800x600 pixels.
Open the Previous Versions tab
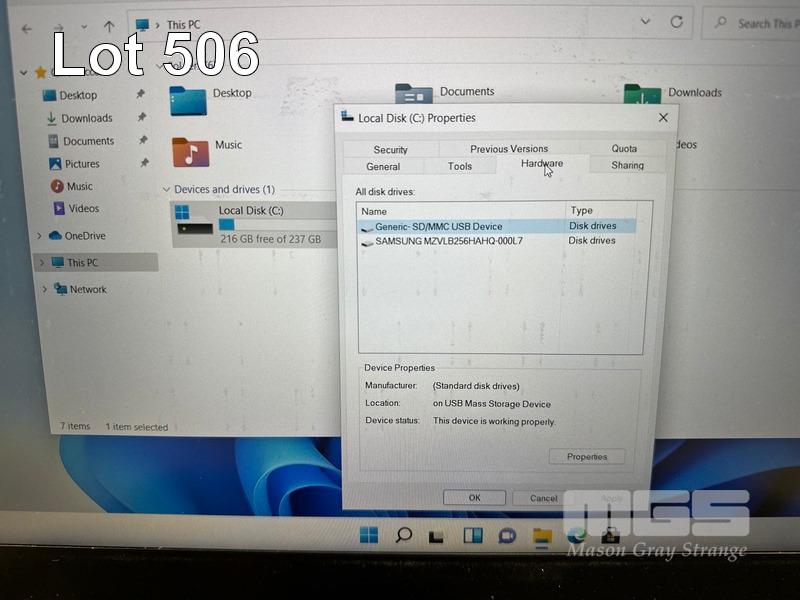coord(509,149)
